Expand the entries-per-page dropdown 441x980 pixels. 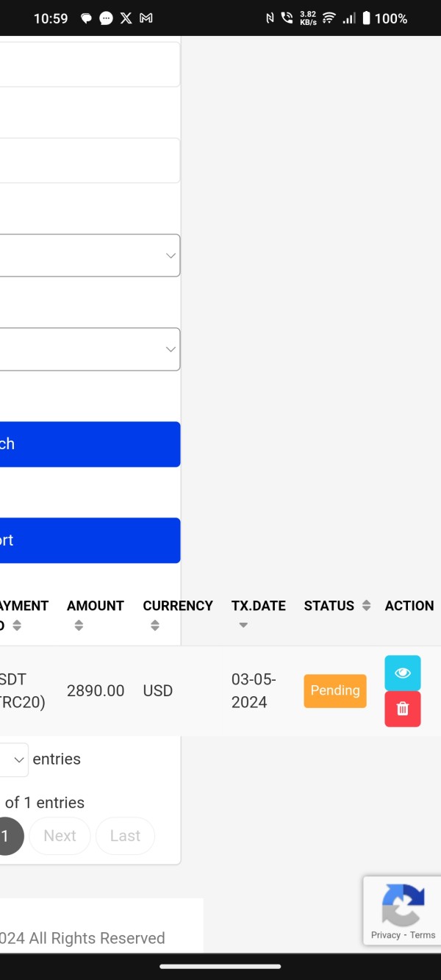point(14,759)
